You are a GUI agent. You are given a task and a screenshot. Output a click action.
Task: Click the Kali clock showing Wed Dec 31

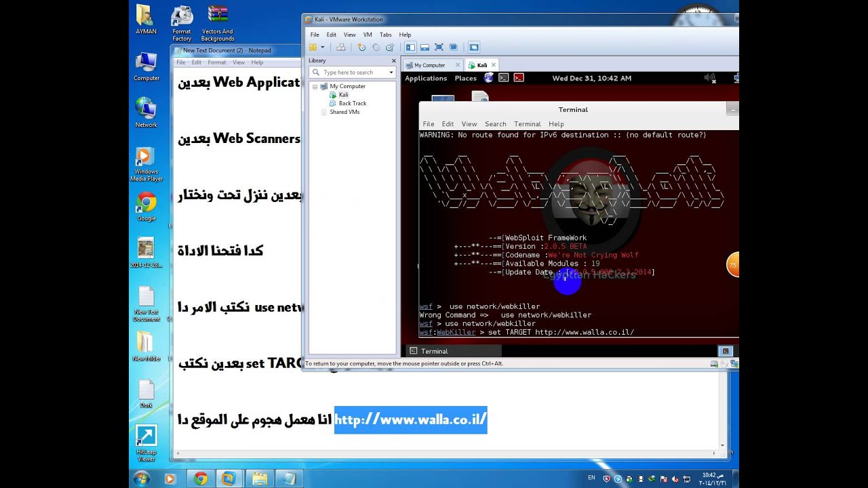(591, 79)
